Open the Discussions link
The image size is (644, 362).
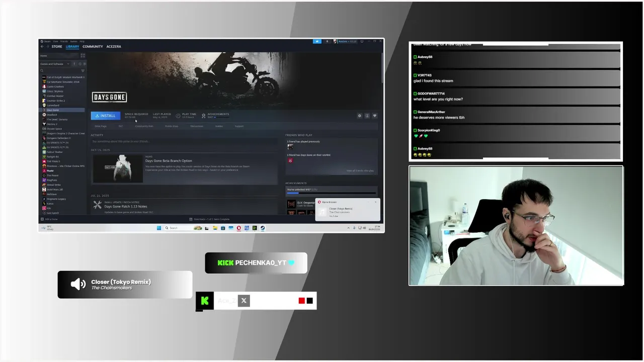point(197,126)
